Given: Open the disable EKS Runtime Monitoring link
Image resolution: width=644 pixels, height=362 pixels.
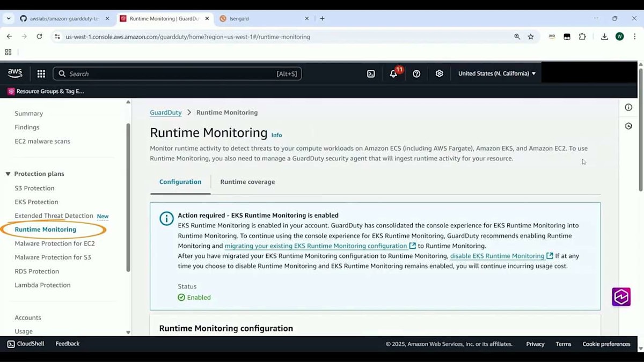Looking at the screenshot, I should tap(502, 256).
